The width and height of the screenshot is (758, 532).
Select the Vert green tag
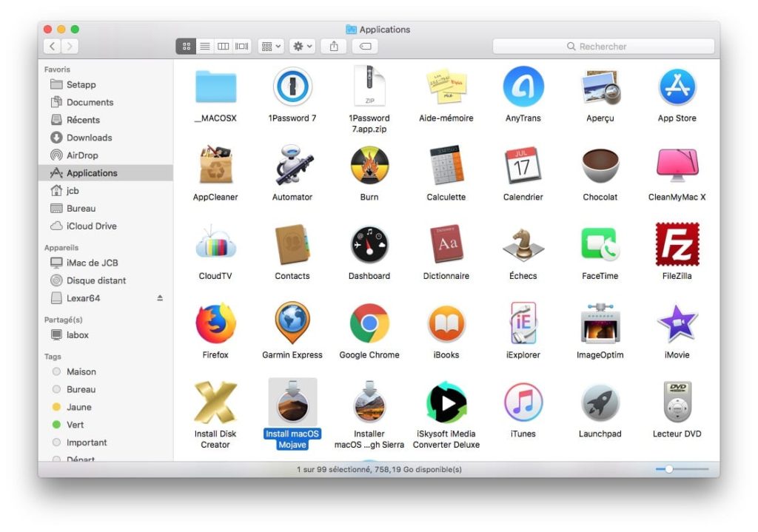tap(105, 425)
